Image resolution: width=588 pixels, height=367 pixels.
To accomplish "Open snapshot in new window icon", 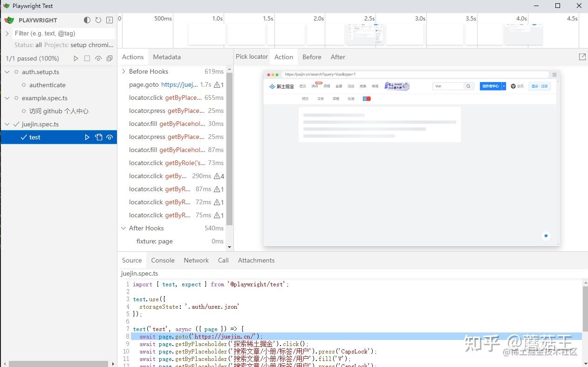I will pos(582,57).
